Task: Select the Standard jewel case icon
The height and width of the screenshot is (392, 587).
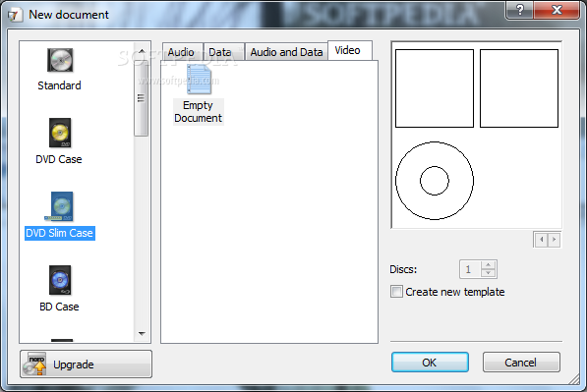Action: [x=60, y=60]
